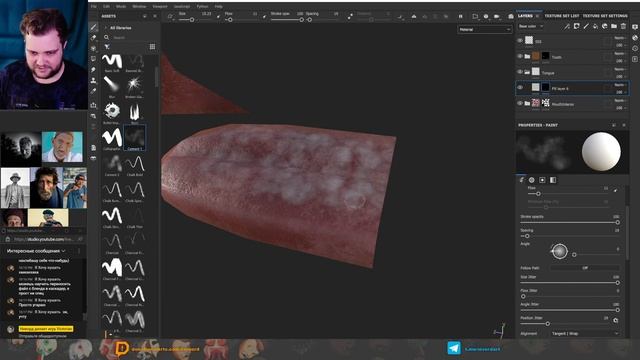Click the grid view icon in Assets

(152, 47)
